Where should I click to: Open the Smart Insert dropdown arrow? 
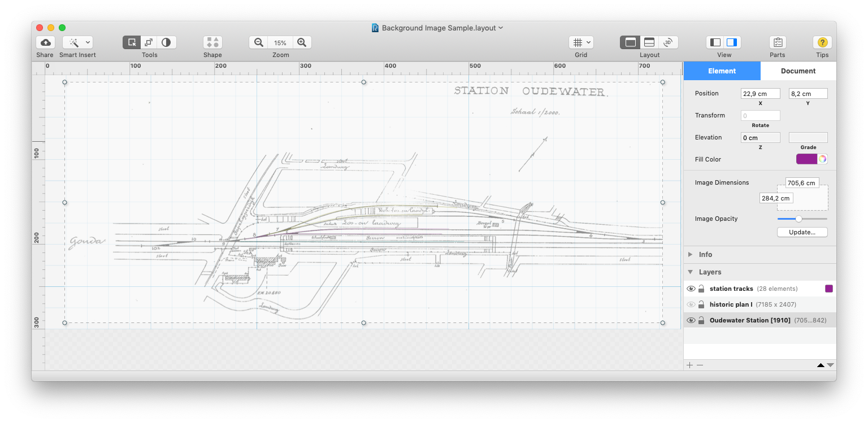(x=88, y=42)
